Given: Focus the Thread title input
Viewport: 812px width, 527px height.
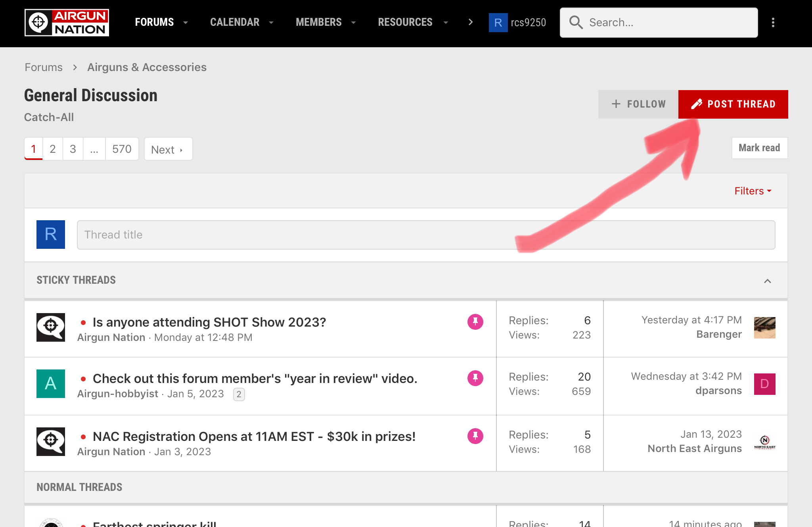Looking at the screenshot, I should [x=426, y=235].
